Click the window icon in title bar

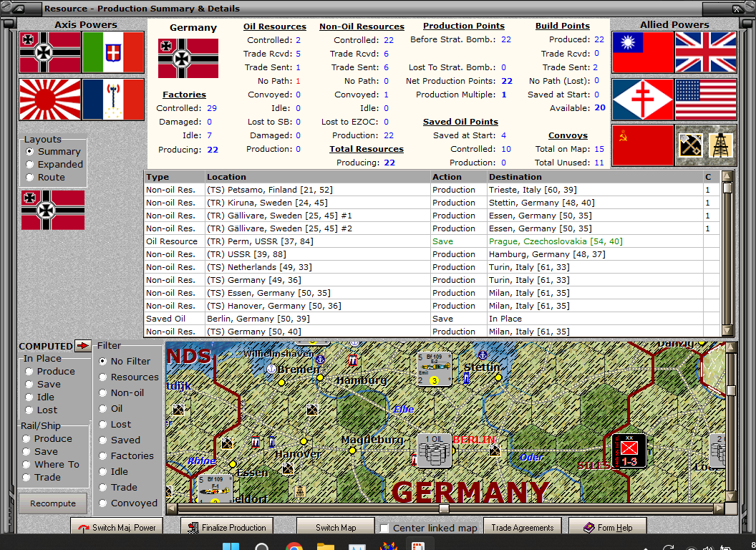19,8
